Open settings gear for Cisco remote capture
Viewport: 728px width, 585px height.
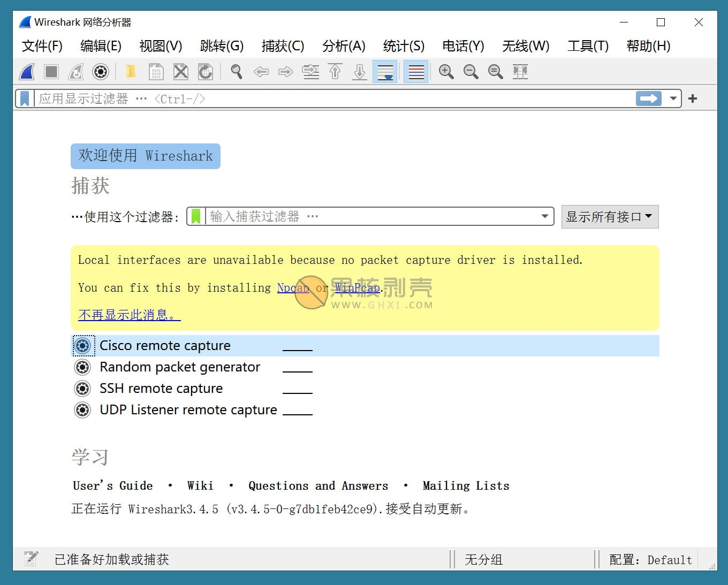82,346
